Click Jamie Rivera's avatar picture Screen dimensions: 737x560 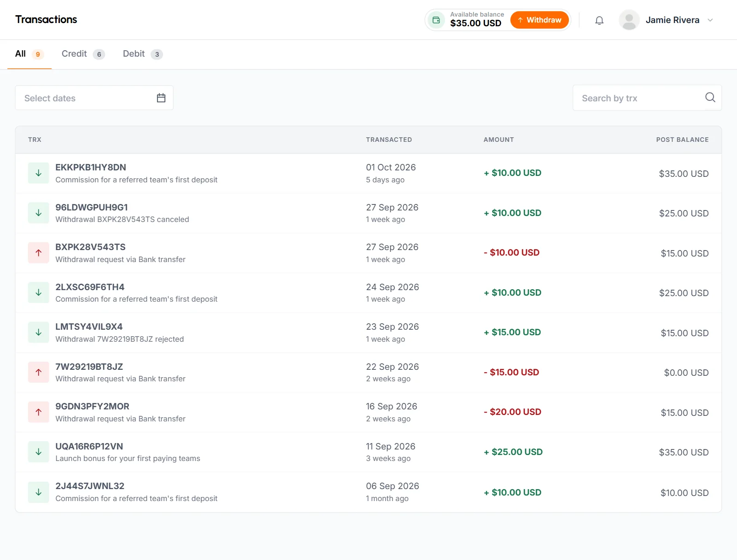pyautogui.click(x=629, y=20)
